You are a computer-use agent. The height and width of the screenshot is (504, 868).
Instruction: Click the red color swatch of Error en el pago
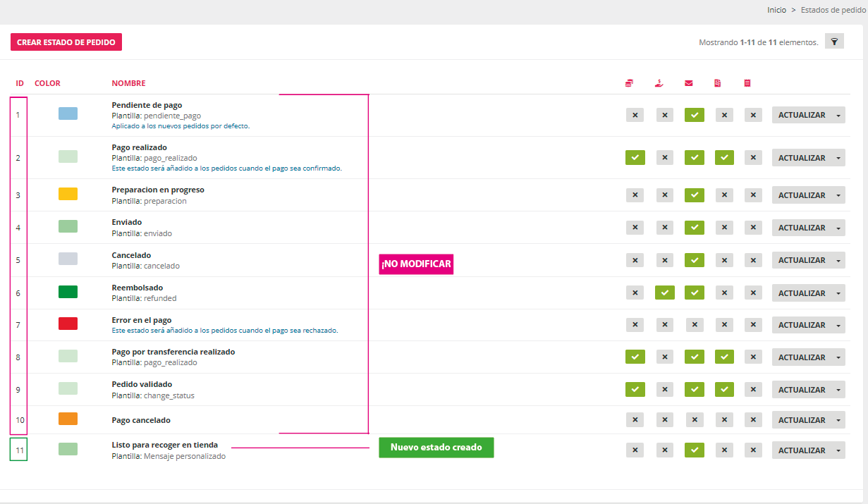(68, 324)
